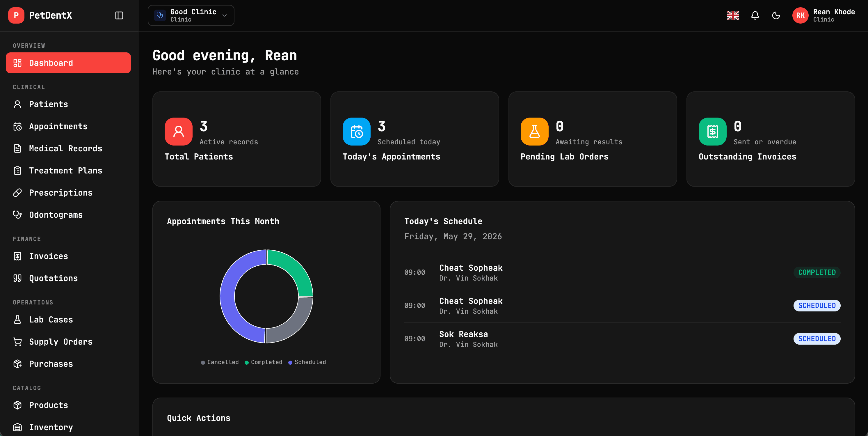
Task: Toggle dark mode with the moon icon
Action: [776, 15]
